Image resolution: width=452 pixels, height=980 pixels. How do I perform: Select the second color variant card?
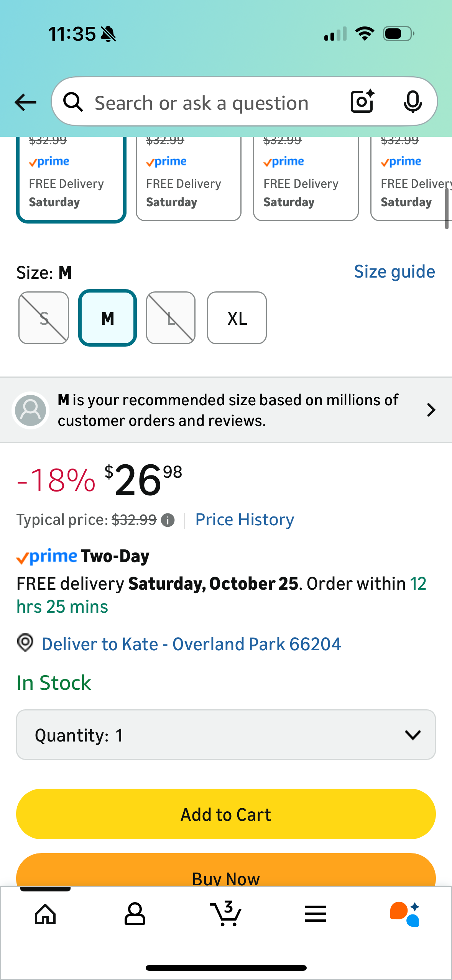pos(188,179)
